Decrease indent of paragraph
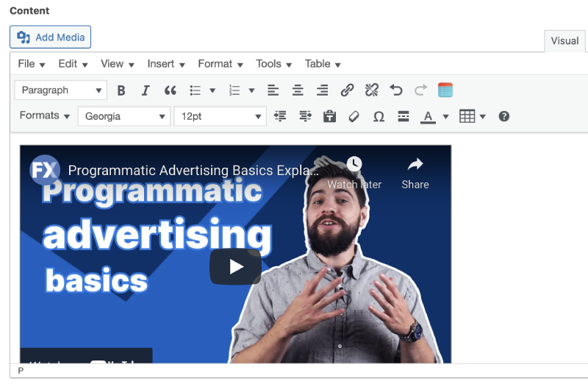 [x=281, y=116]
